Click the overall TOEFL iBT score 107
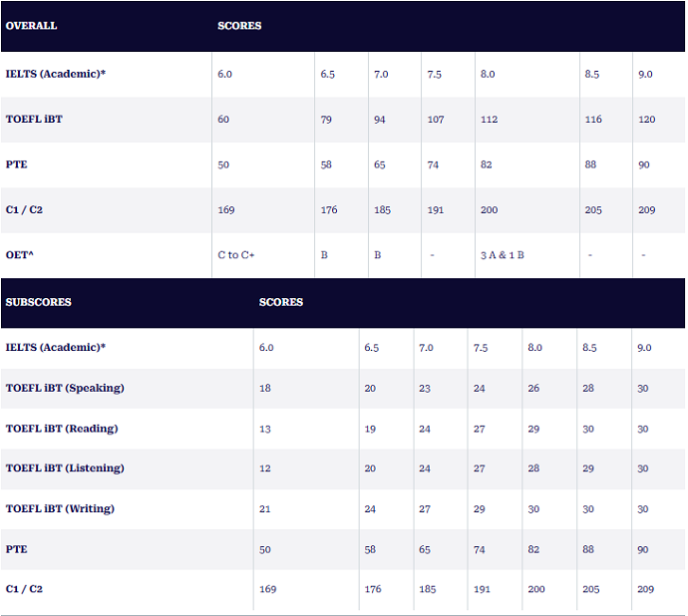688x616 pixels. click(x=435, y=120)
